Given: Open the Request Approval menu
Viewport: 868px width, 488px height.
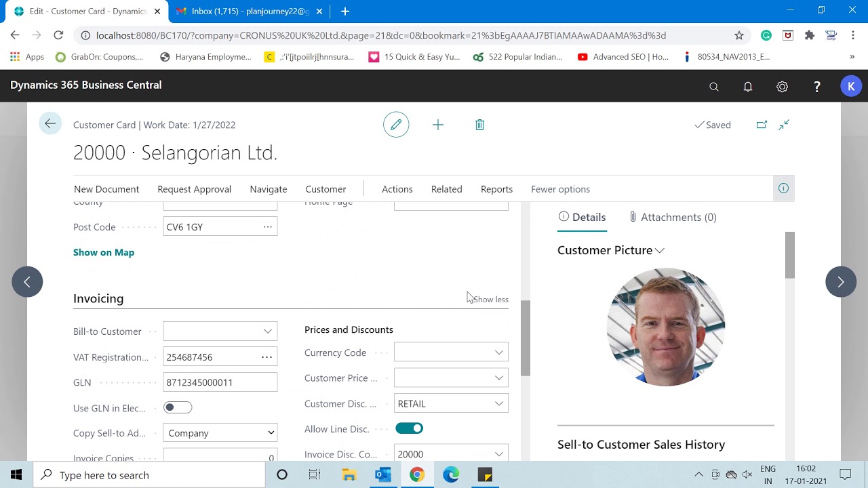Looking at the screenshot, I should 194,189.
